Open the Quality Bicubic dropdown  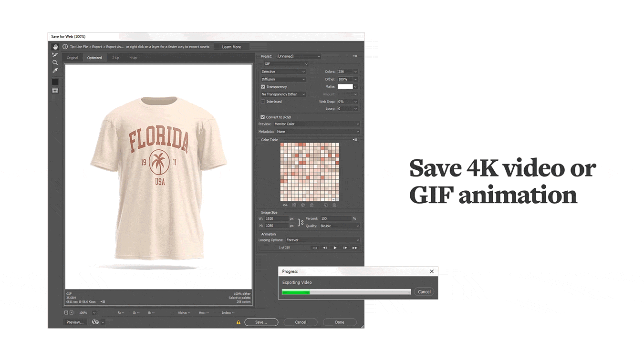(x=340, y=226)
